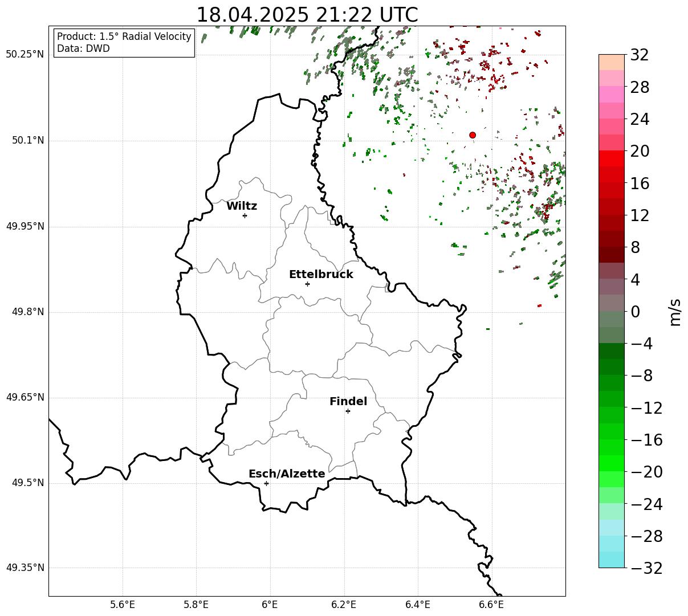Pick the bright green swatch above −20 m/s
The height and width of the screenshot is (616, 688).
click(612, 463)
